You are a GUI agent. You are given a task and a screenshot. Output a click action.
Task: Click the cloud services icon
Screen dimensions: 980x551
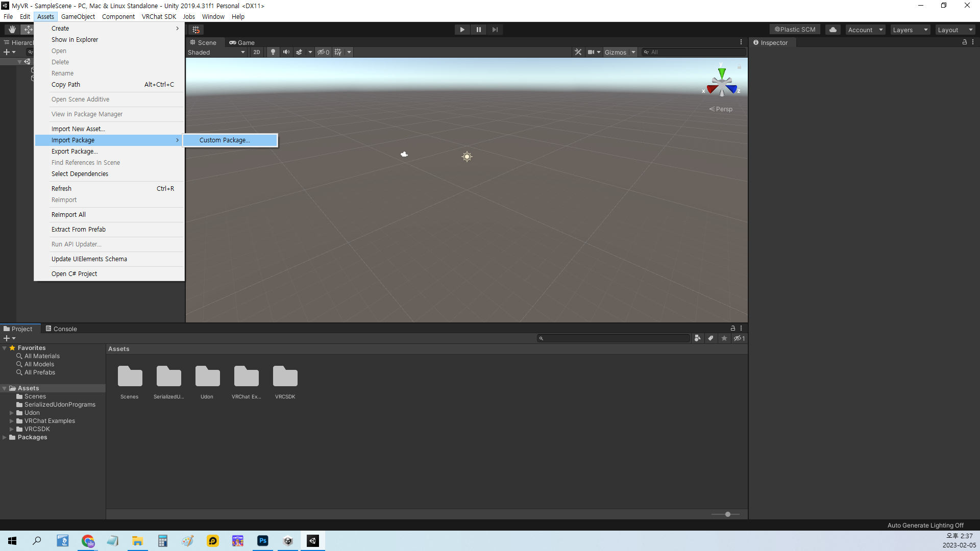[833, 30]
